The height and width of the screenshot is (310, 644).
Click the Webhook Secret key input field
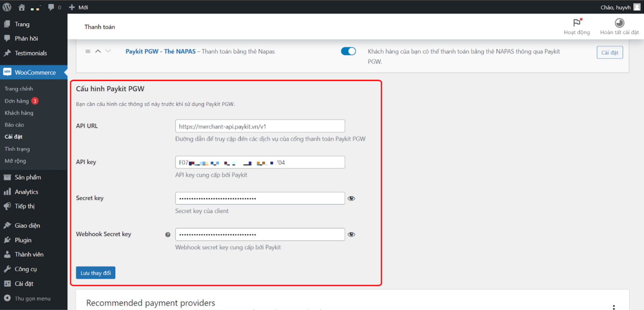click(260, 234)
